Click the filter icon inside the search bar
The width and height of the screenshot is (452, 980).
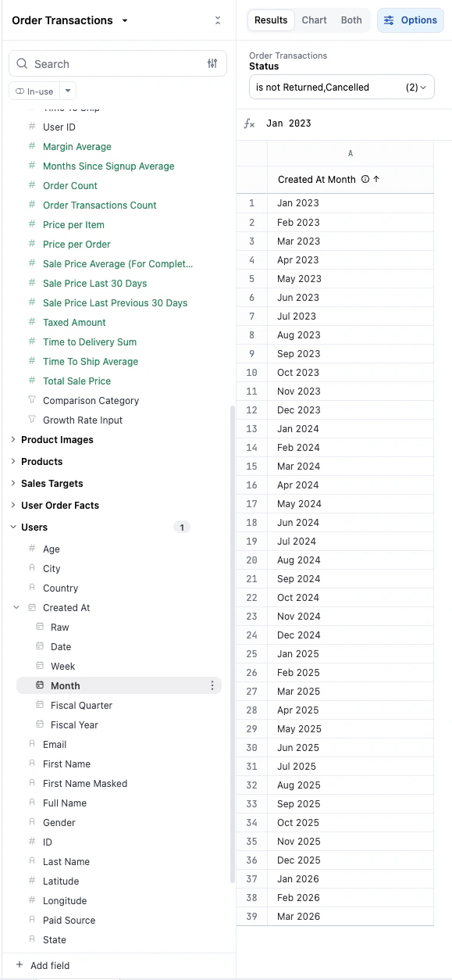[x=212, y=63]
